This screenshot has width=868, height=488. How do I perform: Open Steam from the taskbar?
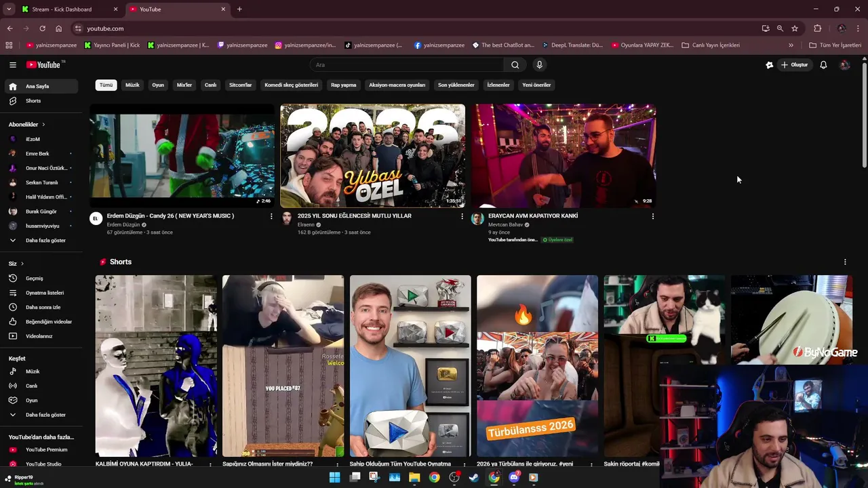(x=474, y=477)
